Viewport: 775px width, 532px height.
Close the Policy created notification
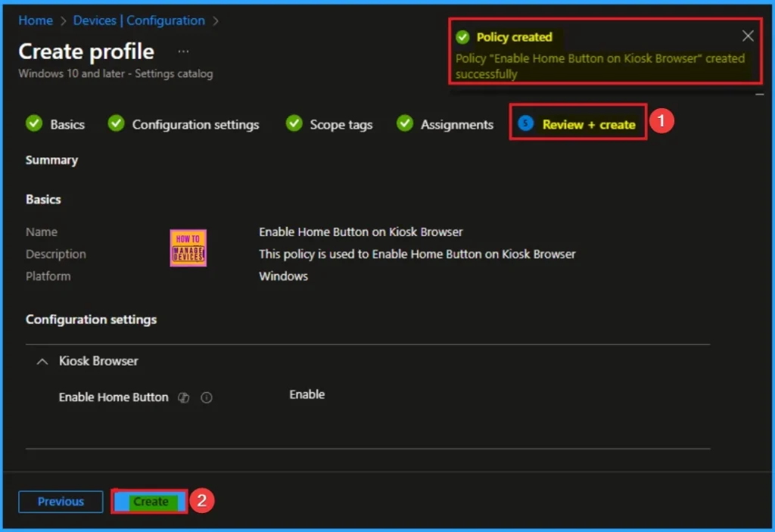[748, 36]
